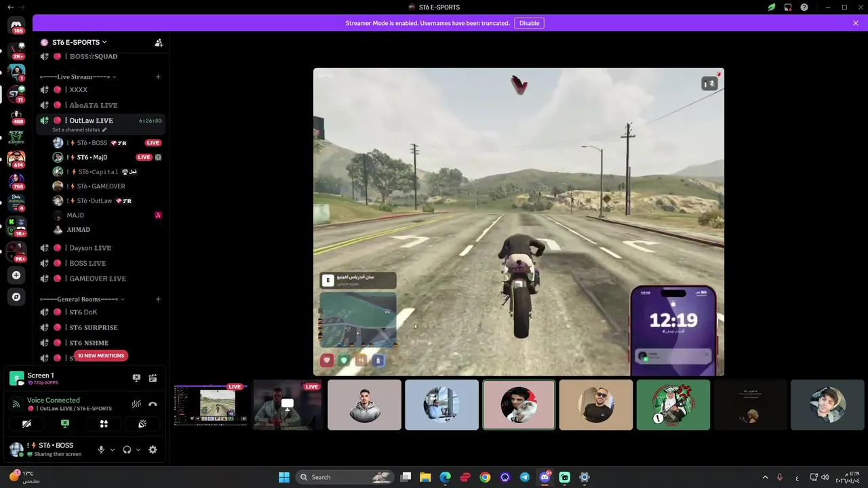
Task: Collapse the General Rooms category
Action: click(81, 299)
